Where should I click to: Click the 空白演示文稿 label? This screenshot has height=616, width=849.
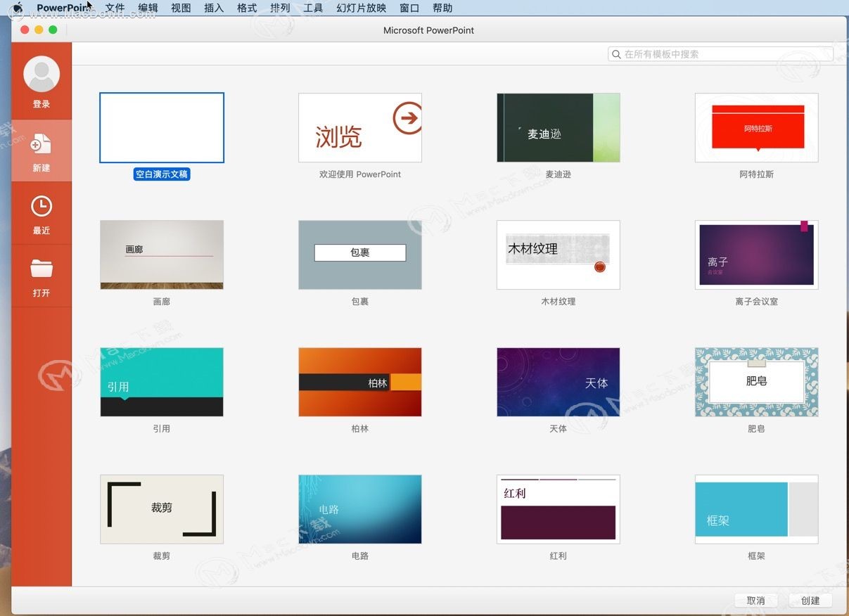click(162, 174)
